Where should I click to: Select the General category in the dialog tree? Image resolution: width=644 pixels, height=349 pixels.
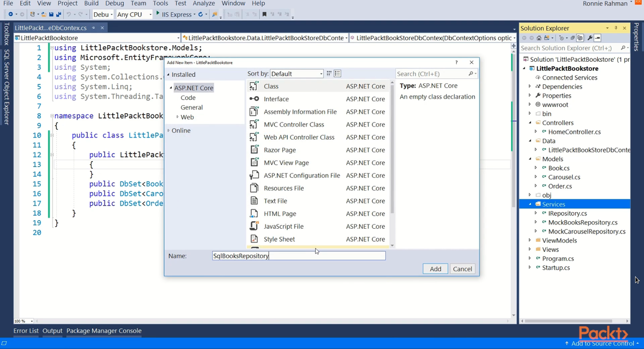[x=192, y=107]
